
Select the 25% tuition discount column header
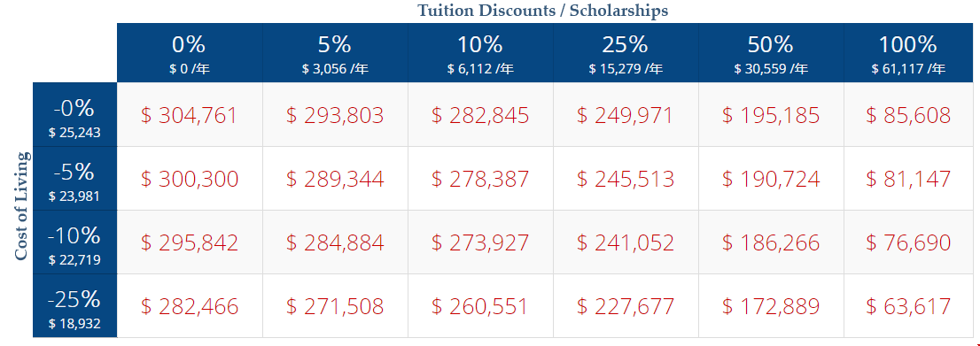pyautogui.click(x=626, y=53)
